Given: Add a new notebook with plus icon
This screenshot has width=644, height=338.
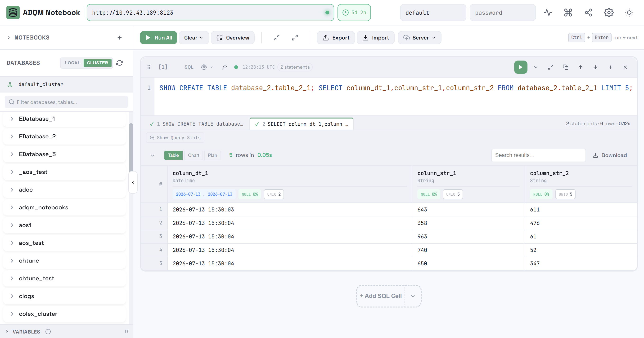Looking at the screenshot, I should (x=120, y=37).
